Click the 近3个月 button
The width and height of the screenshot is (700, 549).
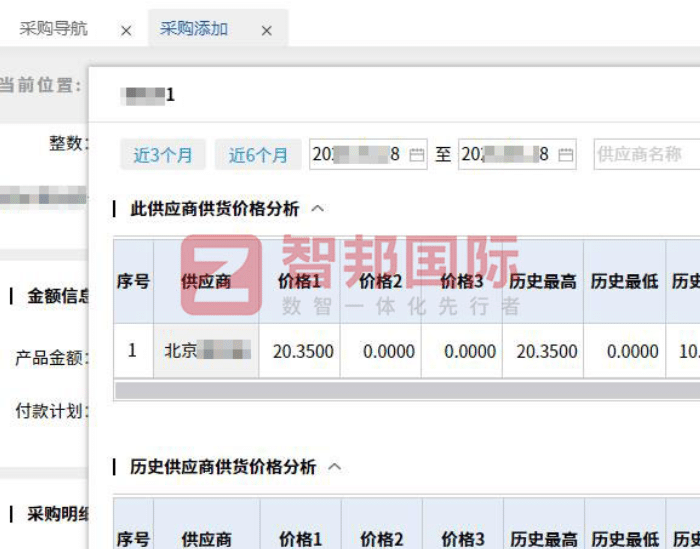click(x=163, y=155)
